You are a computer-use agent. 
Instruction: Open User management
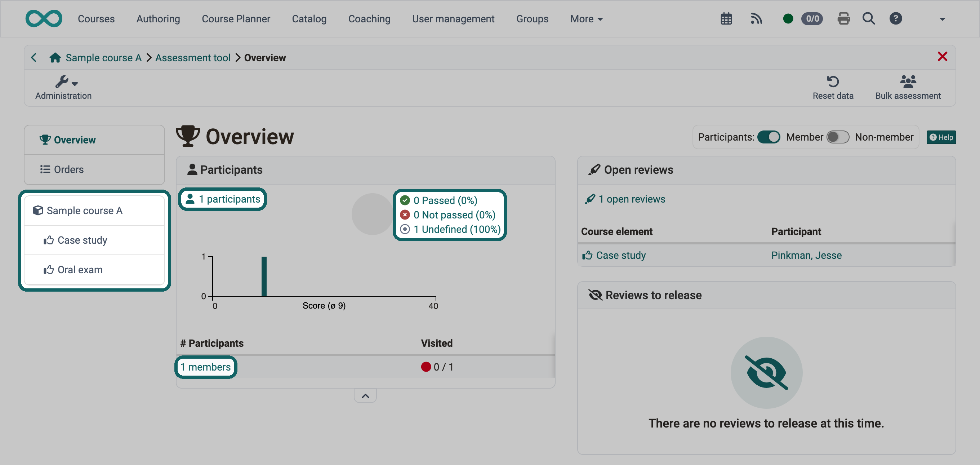tap(453, 19)
